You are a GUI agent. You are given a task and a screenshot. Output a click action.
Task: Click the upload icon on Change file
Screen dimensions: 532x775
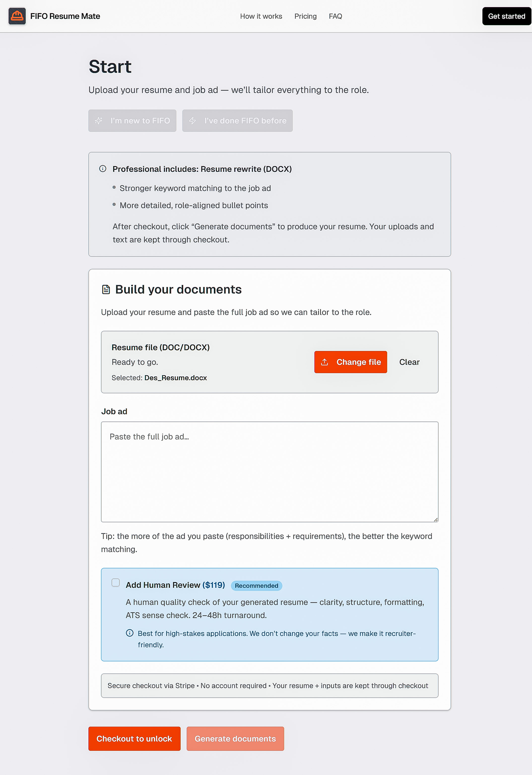324,362
